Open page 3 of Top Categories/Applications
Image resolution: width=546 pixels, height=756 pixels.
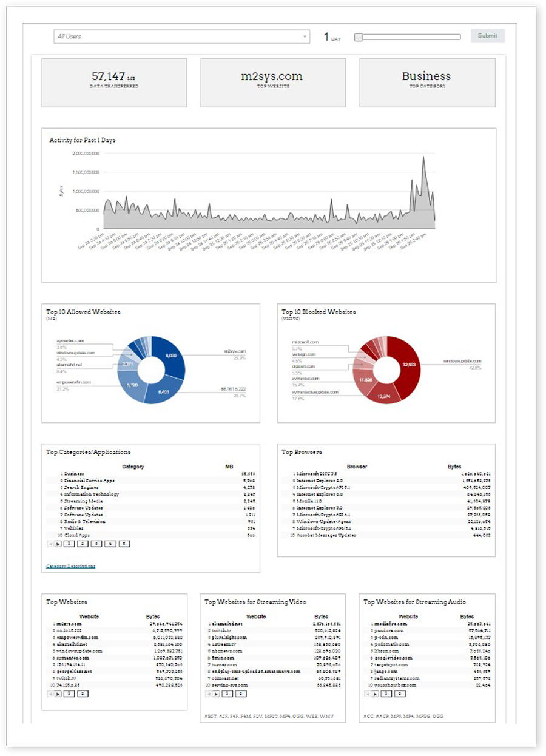point(96,544)
